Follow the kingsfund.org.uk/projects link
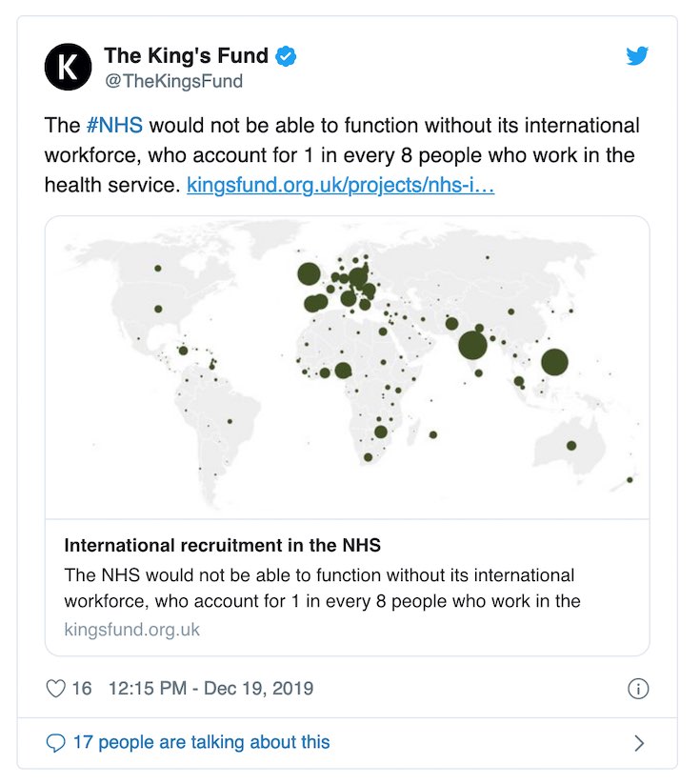Image resolution: width=700 pixels, height=784 pixels. pyautogui.click(x=341, y=185)
